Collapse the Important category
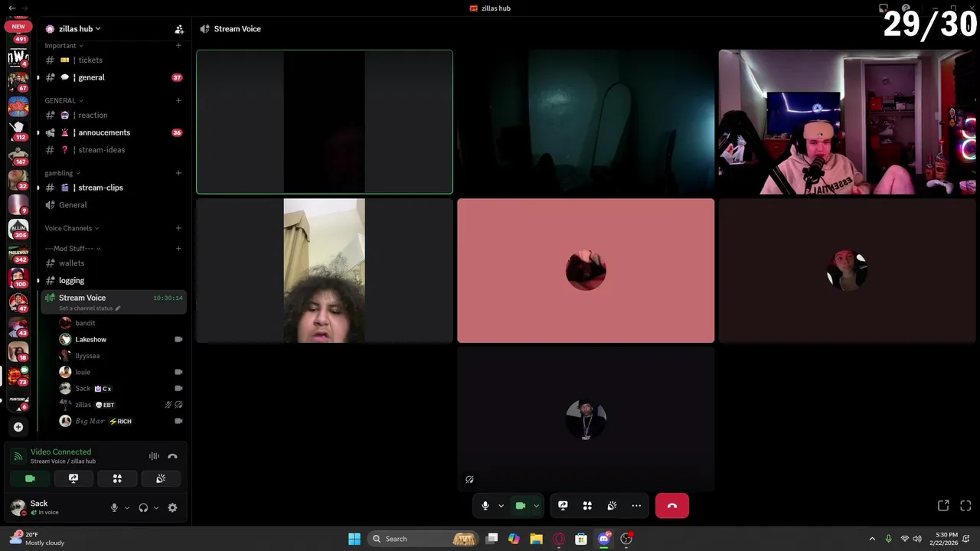 point(64,46)
